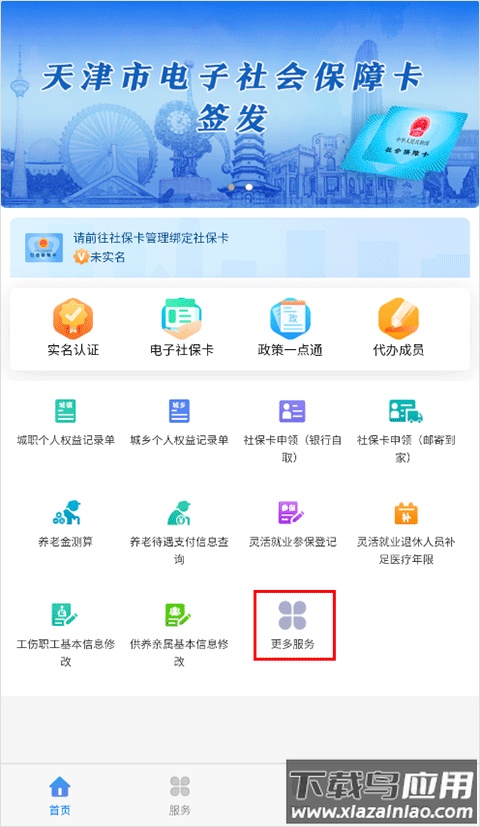The image size is (480, 827).
Task: Open 代办成员 orange pencil icon
Action: (x=398, y=318)
